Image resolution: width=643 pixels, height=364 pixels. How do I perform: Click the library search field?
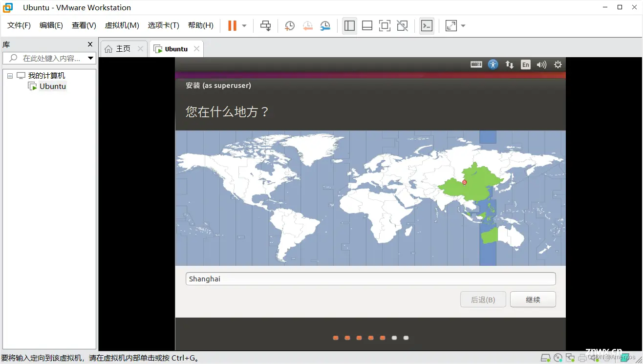click(x=49, y=58)
